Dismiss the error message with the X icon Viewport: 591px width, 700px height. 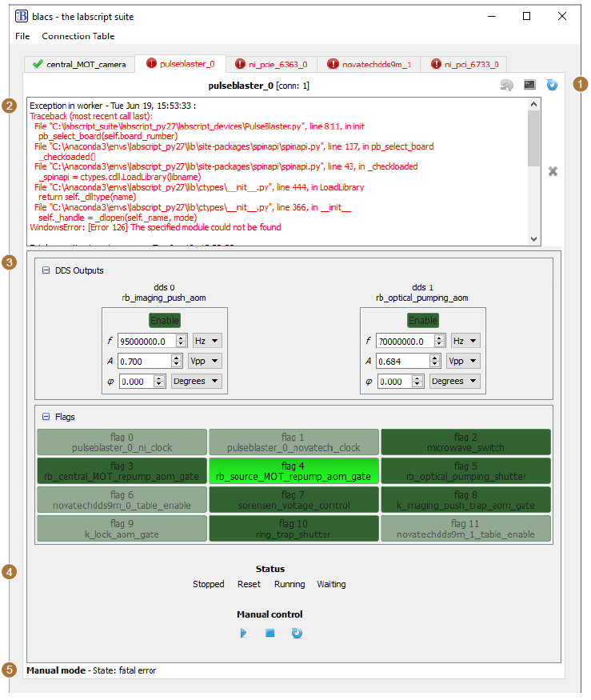point(553,171)
